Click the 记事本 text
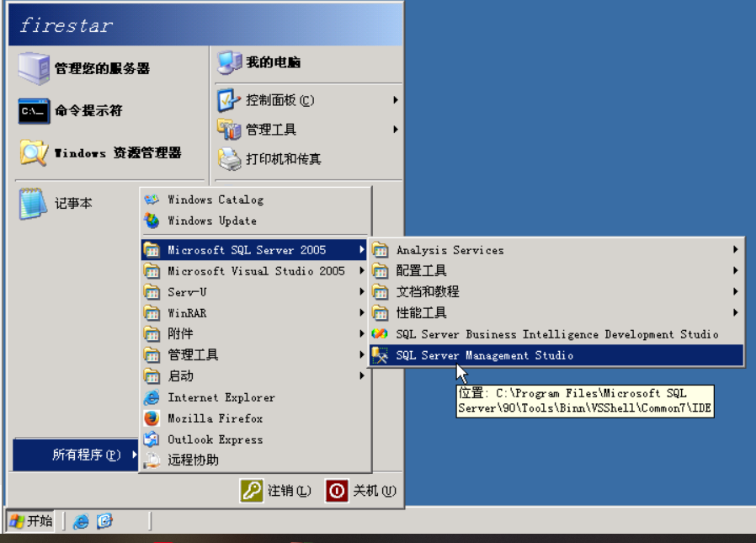Screen dimensions: 756x543 73,203
